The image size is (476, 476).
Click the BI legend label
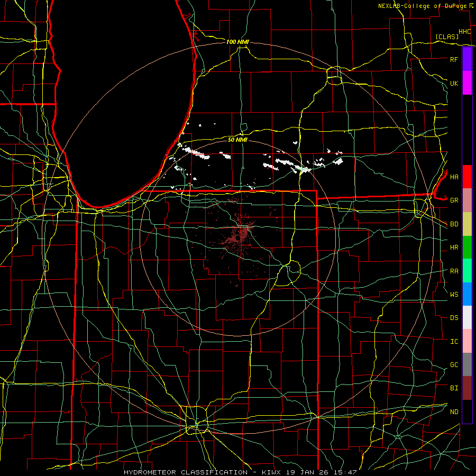[454, 388]
